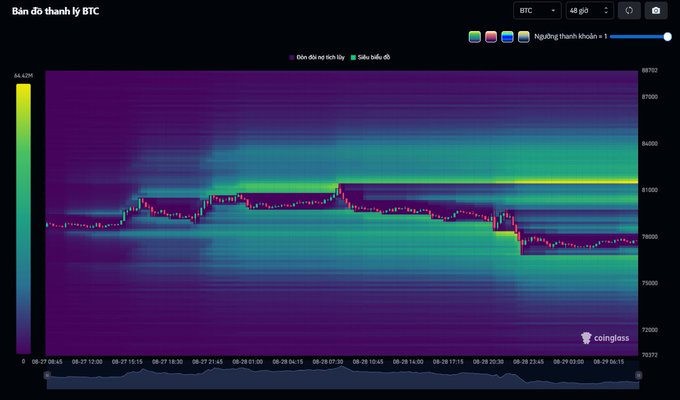The image size is (680, 400).
Task: Click the refresh chart icon button
Action: pos(629,11)
